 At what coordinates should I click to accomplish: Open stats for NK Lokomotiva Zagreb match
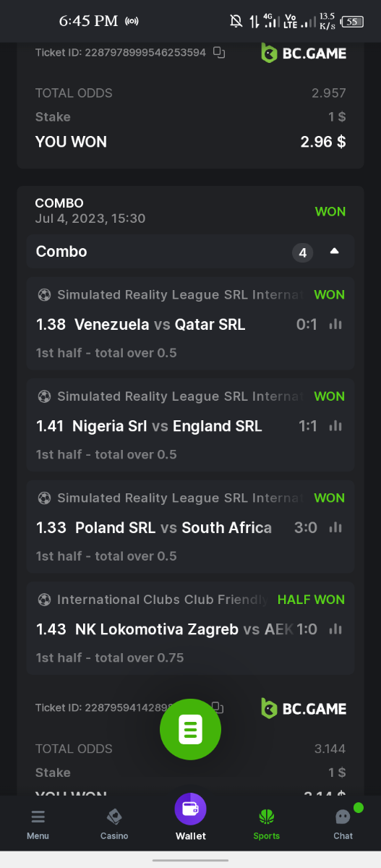point(335,629)
